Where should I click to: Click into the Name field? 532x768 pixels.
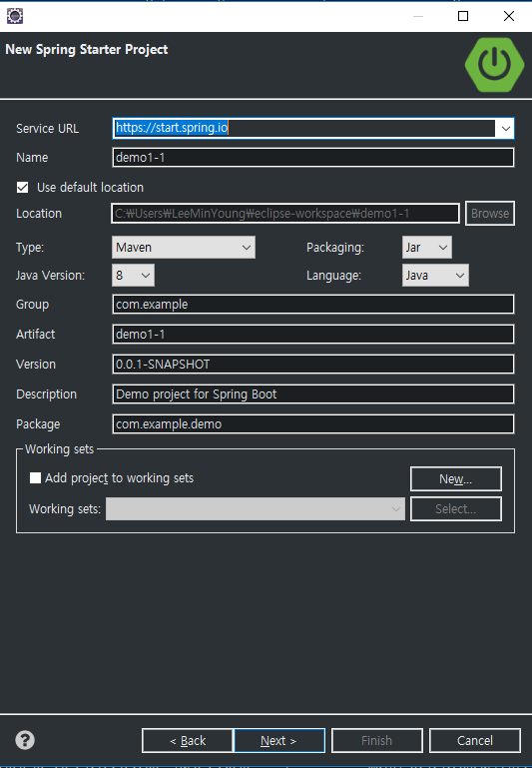point(313,158)
